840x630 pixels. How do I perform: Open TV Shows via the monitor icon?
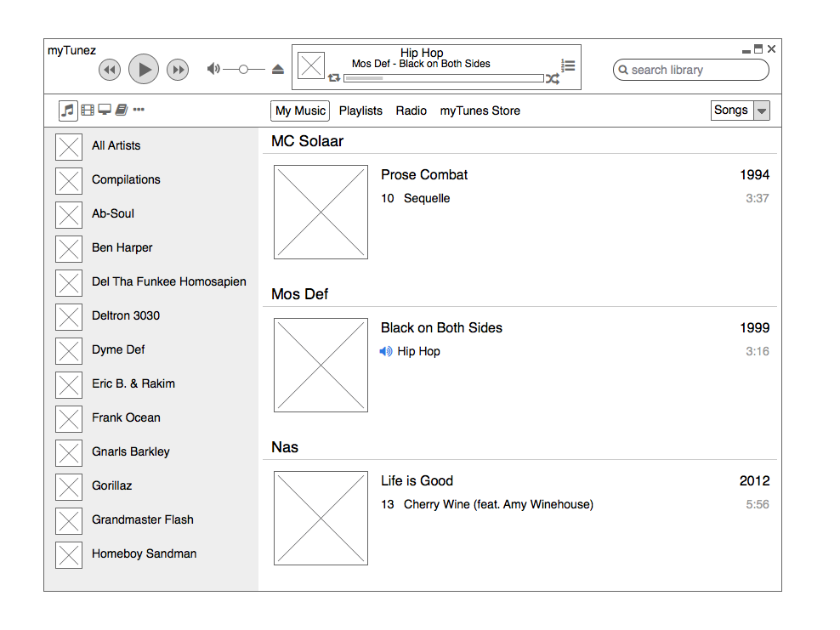pos(104,110)
